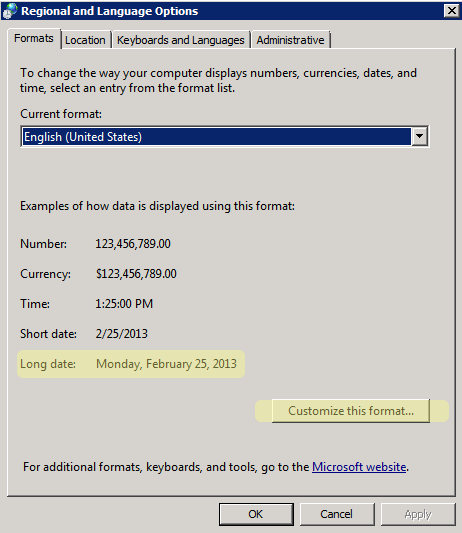Image resolution: width=462 pixels, height=533 pixels.
Task: Click the Number example 123,456,789.00
Action: click(x=133, y=244)
